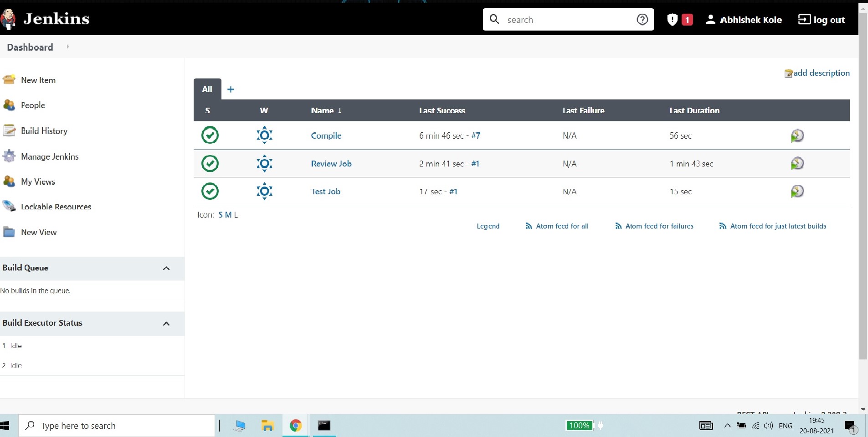Open the command prompt taskbar icon

pyautogui.click(x=324, y=426)
